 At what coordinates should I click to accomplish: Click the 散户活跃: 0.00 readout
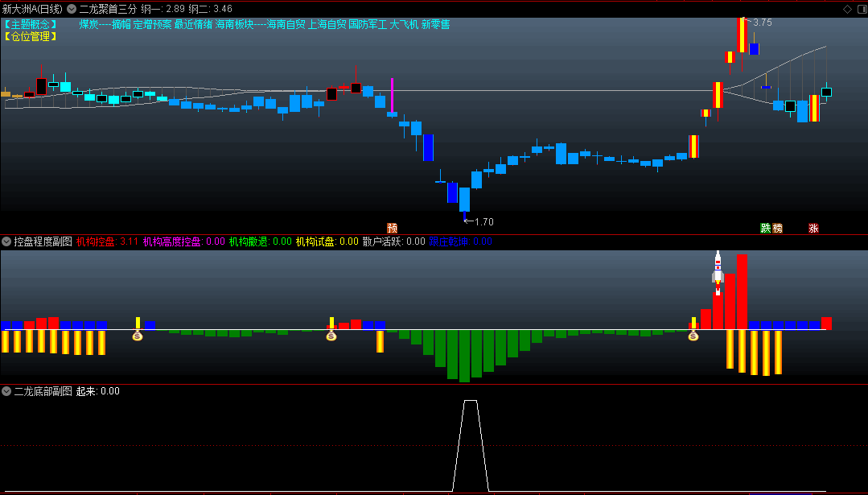tap(393, 241)
